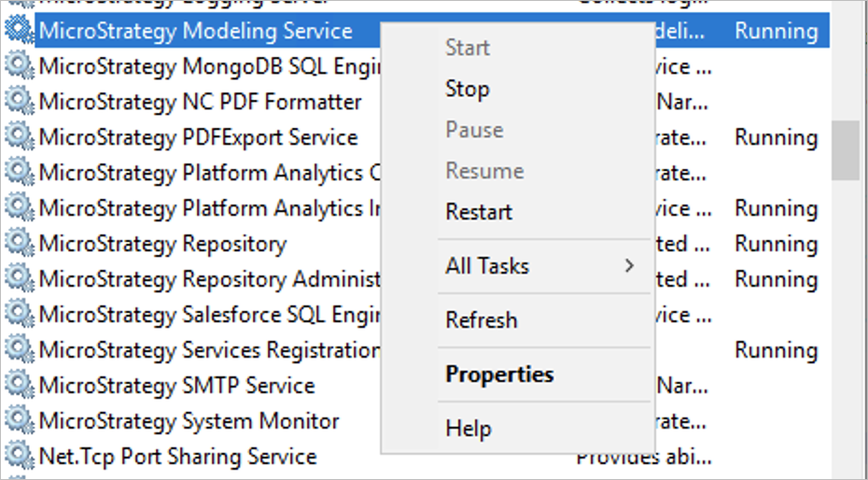The width and height of the screenshot is (868, 480).
Task: Click Refresh in the context menu
Action: pyautogui.click(x=482, y=320)
